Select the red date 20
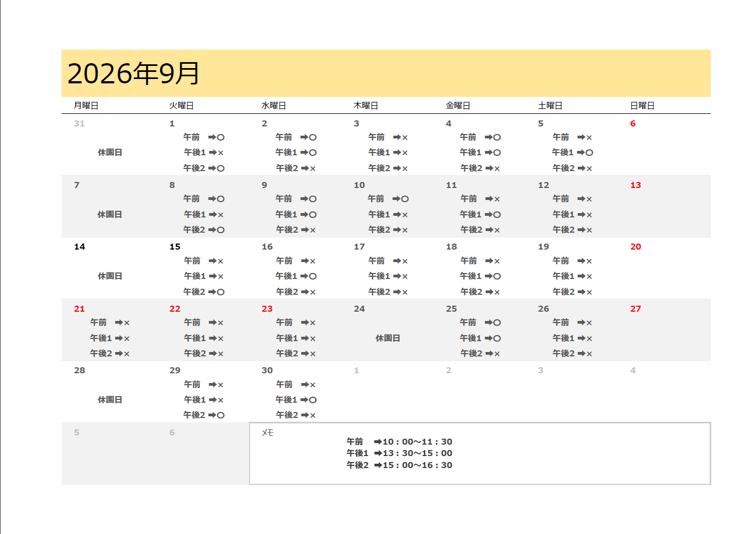The height and width of the screenshot is (534, 756). (x=636, y=247)
